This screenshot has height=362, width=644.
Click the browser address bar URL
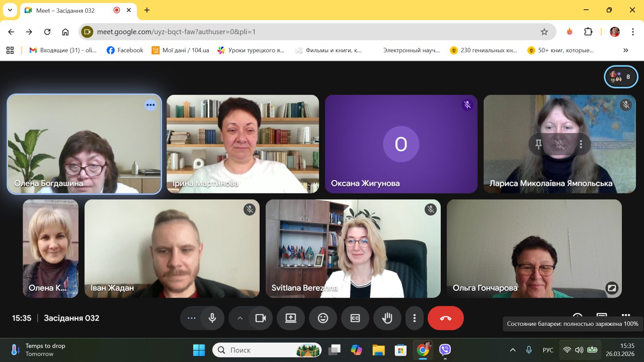point(282,32)
